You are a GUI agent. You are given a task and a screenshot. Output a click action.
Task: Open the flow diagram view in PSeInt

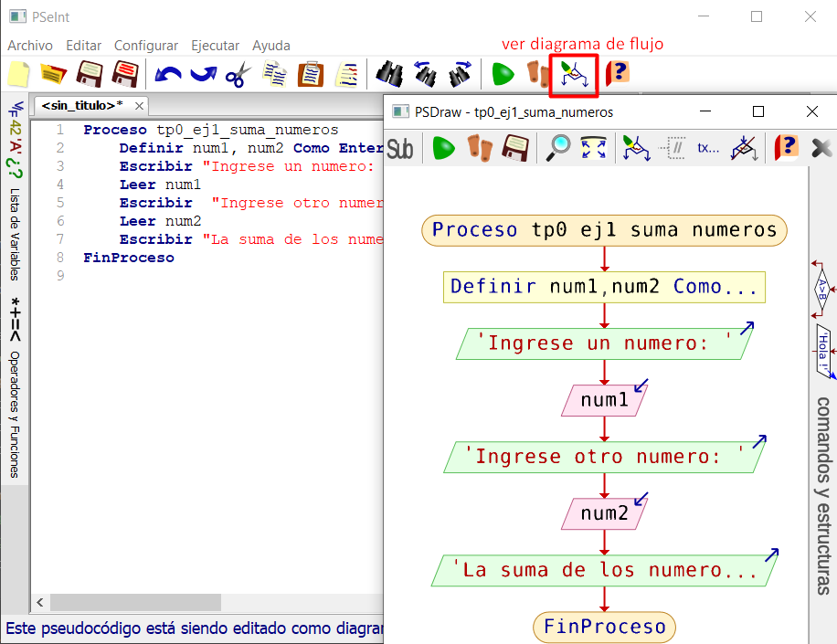pyautogui.click(x=573, y=75)
